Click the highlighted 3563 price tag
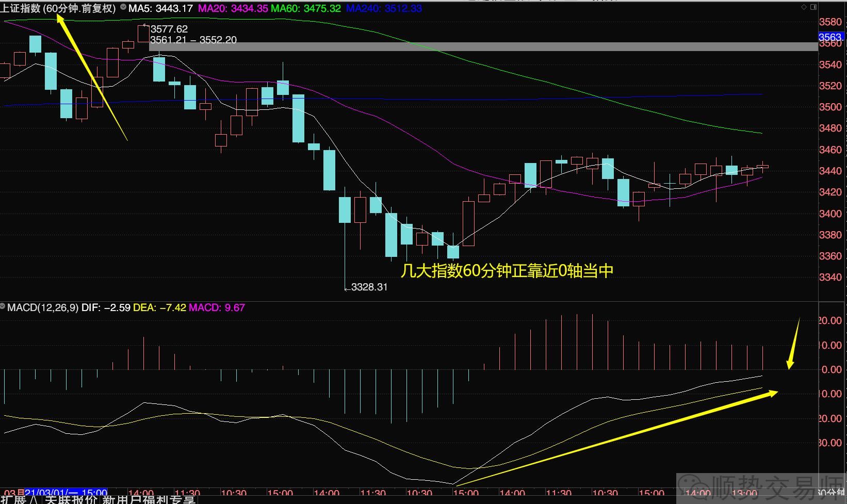Image resolution: width=847 pixels, height=504 pixels. pos(831,37)
